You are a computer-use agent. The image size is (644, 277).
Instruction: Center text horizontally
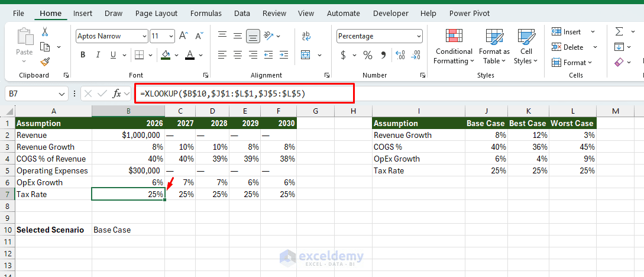(237, 54)
